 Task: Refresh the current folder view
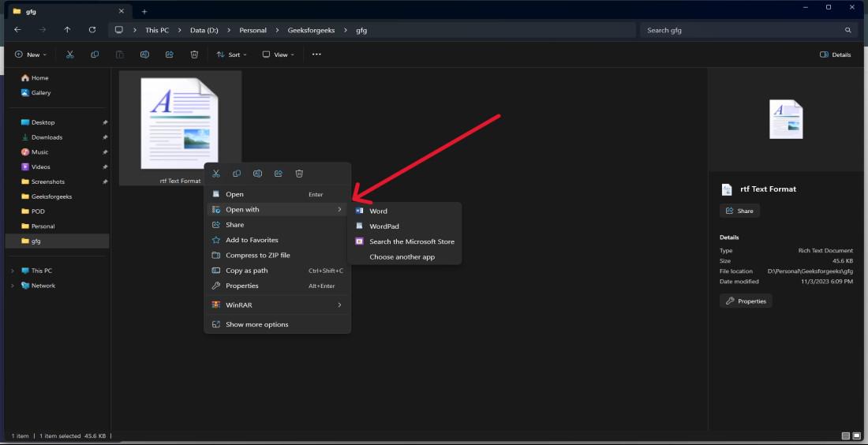tap(92, 30)
